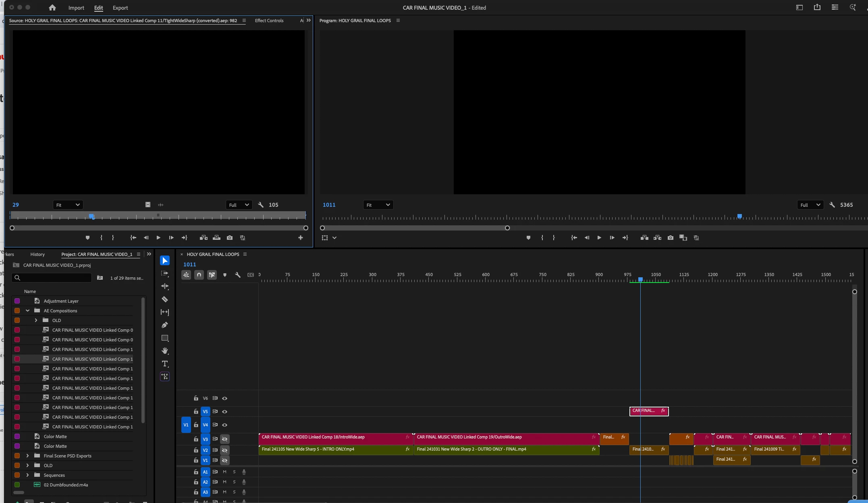The image size is (868, 503).
Task: Show the hidden V3 track output
Action: 225,439
